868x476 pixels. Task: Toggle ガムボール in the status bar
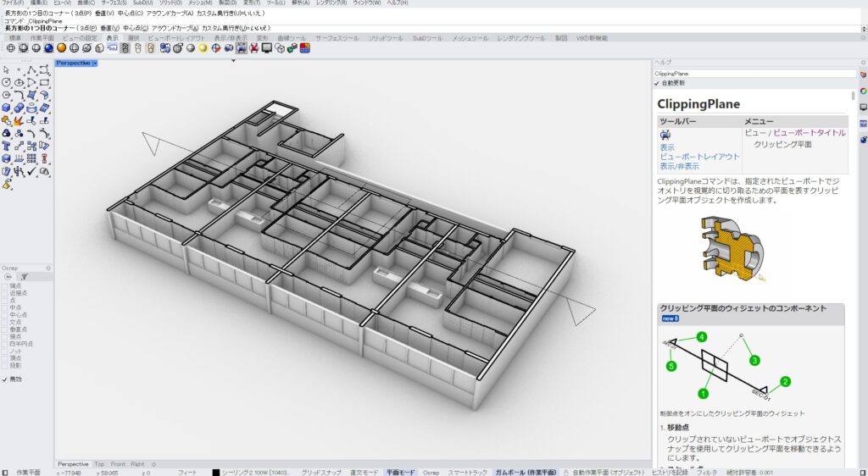tap(526, 472)
